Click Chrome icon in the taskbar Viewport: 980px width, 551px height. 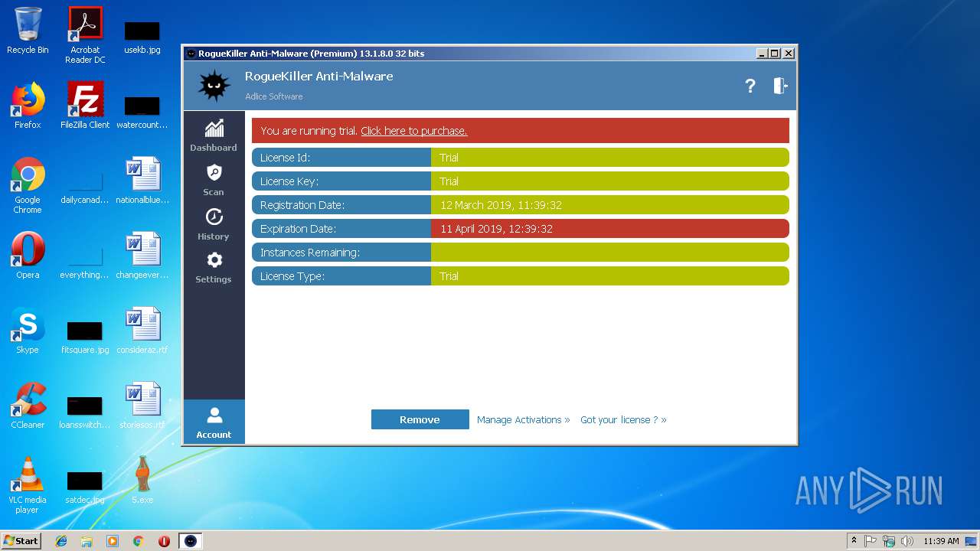[139, 541]
